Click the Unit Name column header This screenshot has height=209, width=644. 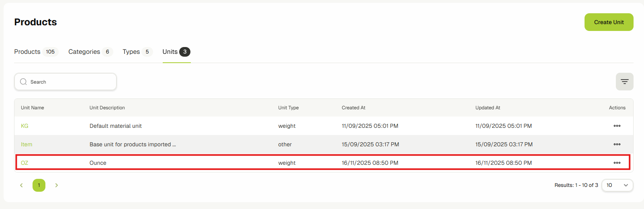coord(33,108)
